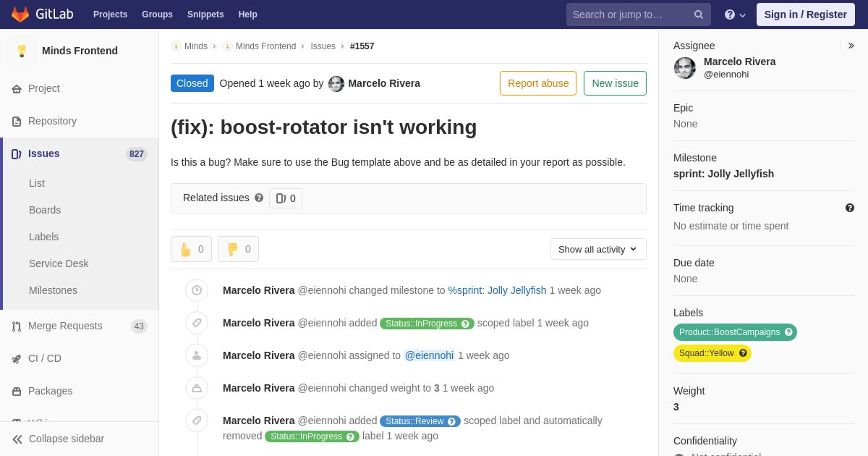Click the Merge Requests icon
This screenshot has width=868, height=456.
point(17,326)
